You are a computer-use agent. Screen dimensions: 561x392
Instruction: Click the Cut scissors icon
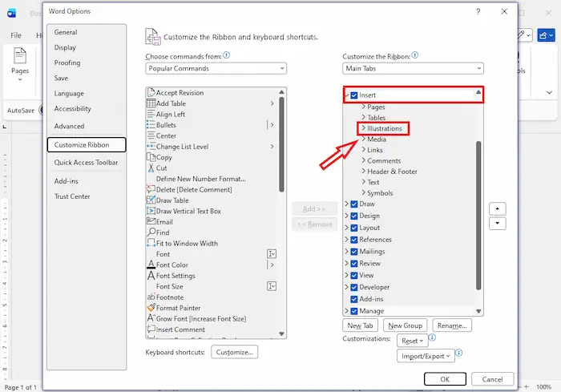[151, 168]
